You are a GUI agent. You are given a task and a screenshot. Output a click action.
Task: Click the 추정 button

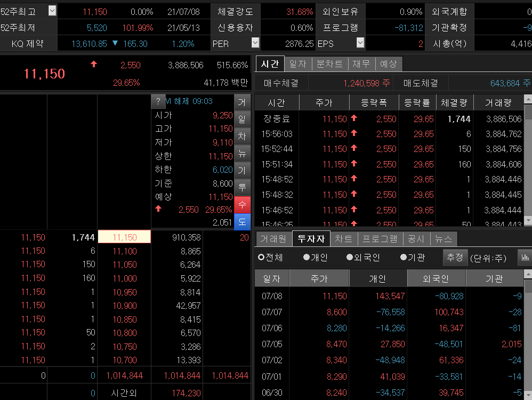(455, 258)
